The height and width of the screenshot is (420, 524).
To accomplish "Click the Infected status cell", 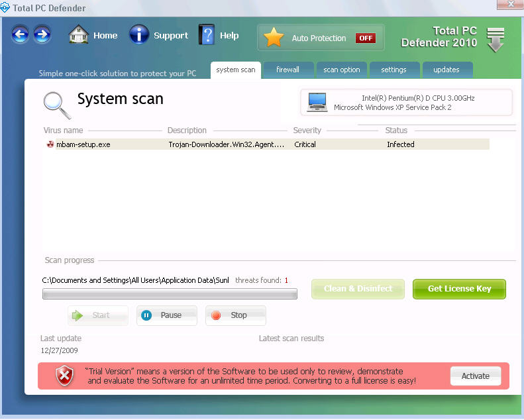I will coord(400,144).
